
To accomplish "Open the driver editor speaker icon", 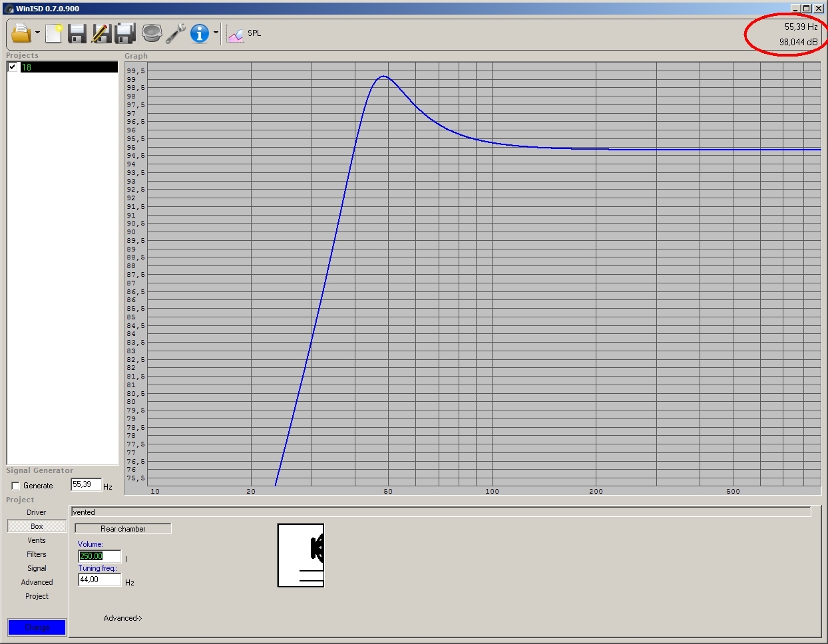I will click(152, 33).
